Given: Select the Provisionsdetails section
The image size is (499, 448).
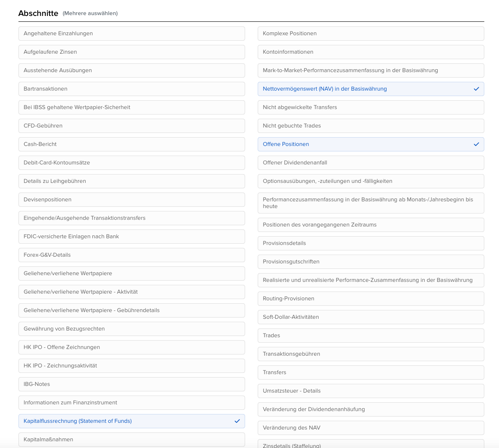Looking at the screenshot, I should point(371,243).
